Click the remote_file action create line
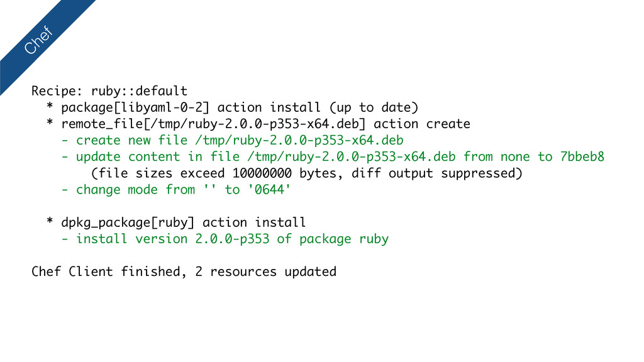Screen dimensions: 644x362 click(258, 124)
